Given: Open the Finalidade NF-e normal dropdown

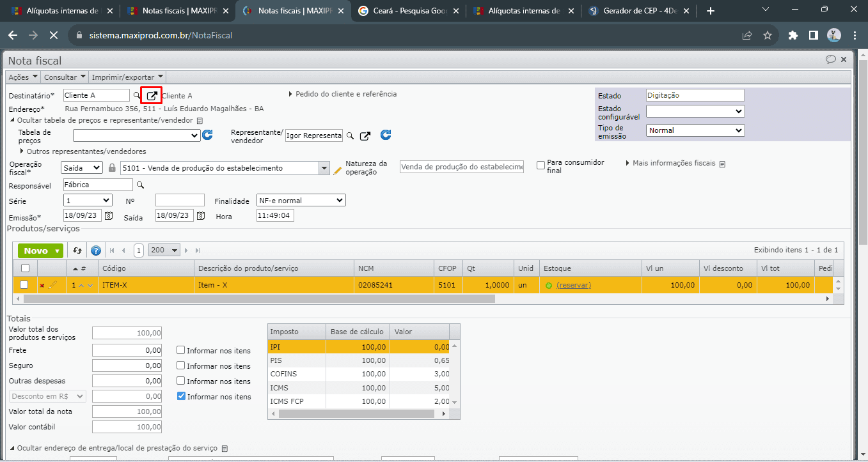Looking at the screenshot, I should [301, 201].
